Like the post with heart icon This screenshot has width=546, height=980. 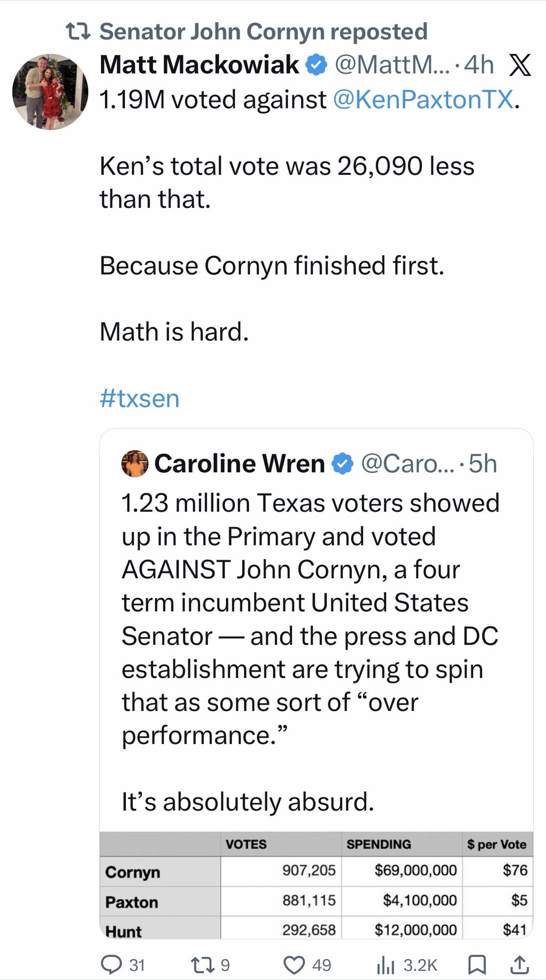[x=294, y=964]
